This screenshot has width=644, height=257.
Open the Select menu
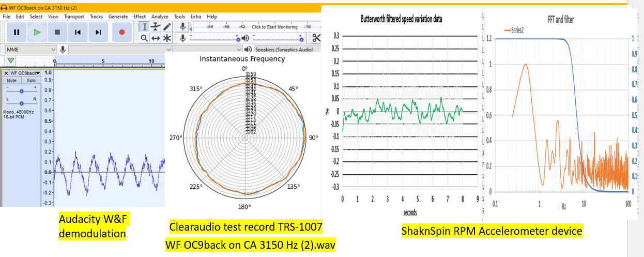coord(36,17)
